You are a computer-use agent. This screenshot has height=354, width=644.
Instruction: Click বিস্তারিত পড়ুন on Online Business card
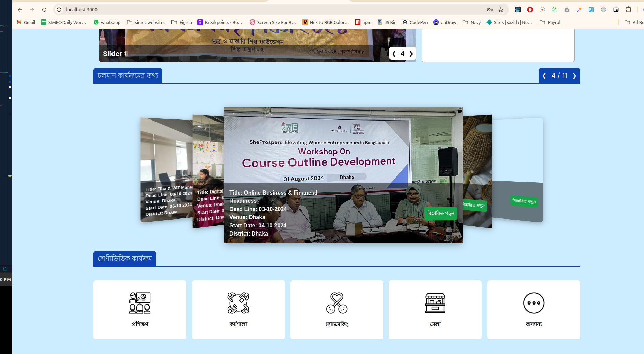click(441, 213)
